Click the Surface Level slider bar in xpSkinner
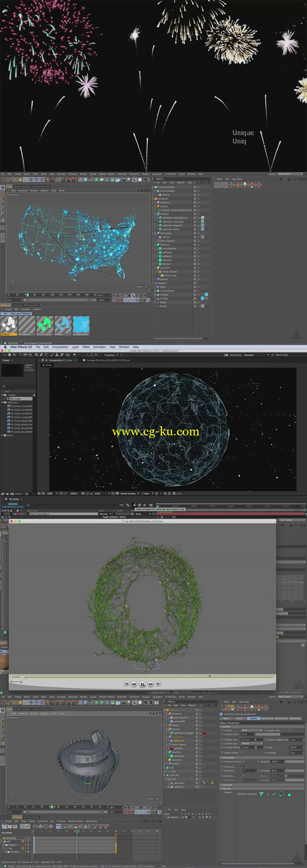307x868 pixels. click(x=280, y=734)
